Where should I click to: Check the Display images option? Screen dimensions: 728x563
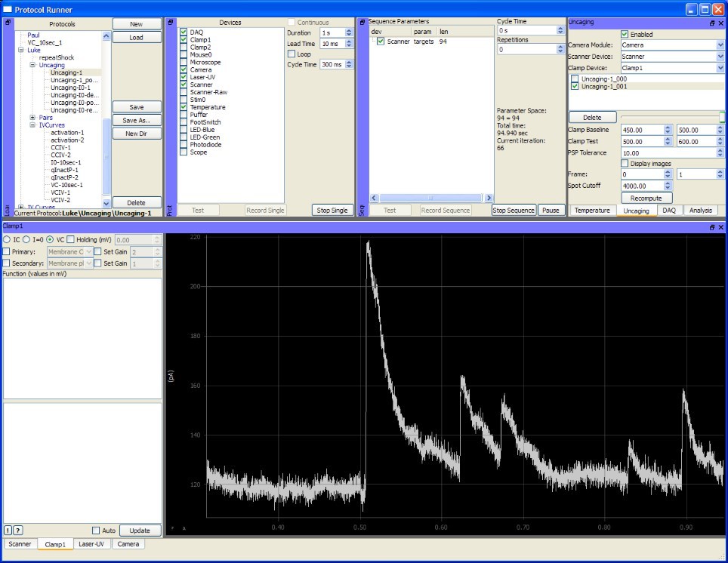(x=625, y=163)
